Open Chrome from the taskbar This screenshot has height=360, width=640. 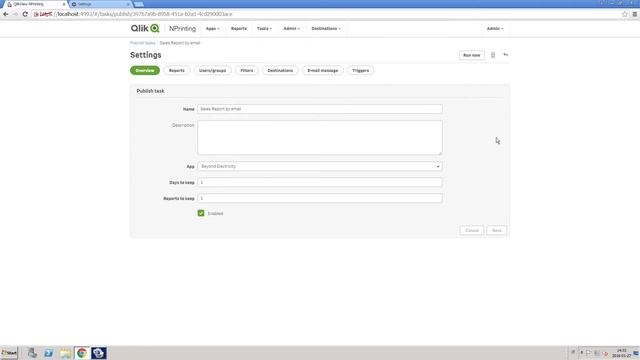(x=82, y=353)
